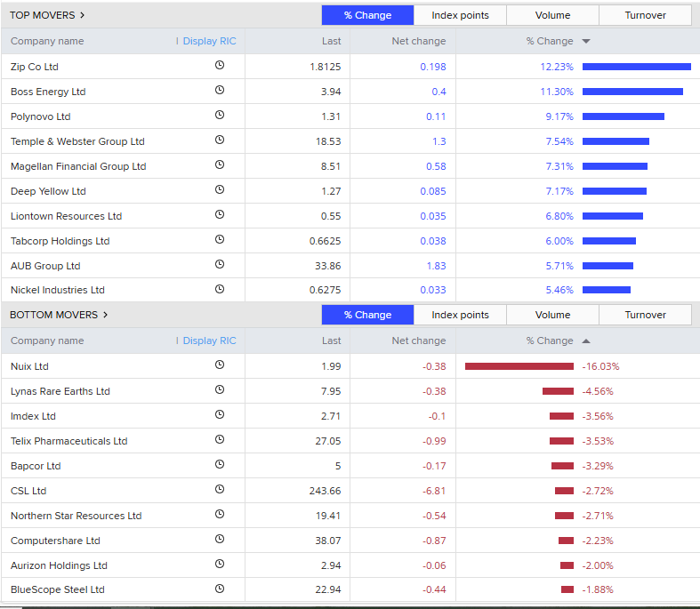Open Boss Energy Ltd company name
The height and width of the screenshot is (609, 700).
point(48,92)
